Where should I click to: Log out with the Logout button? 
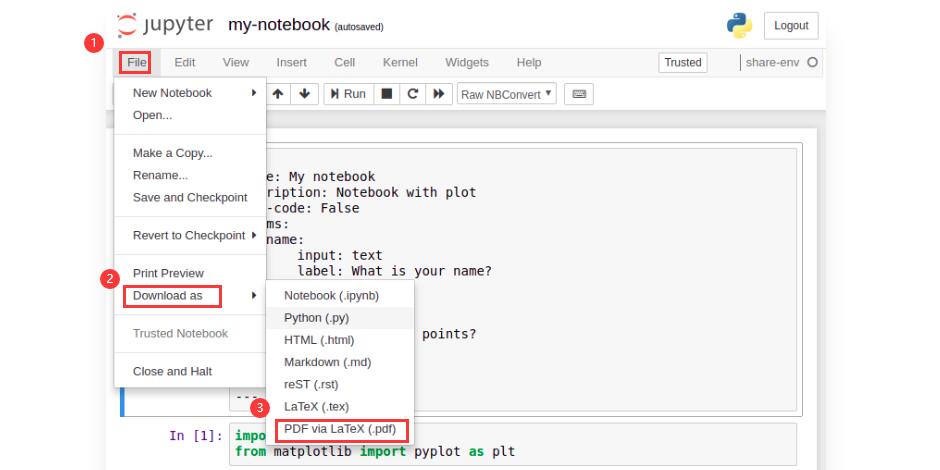[x=791, y=26]
